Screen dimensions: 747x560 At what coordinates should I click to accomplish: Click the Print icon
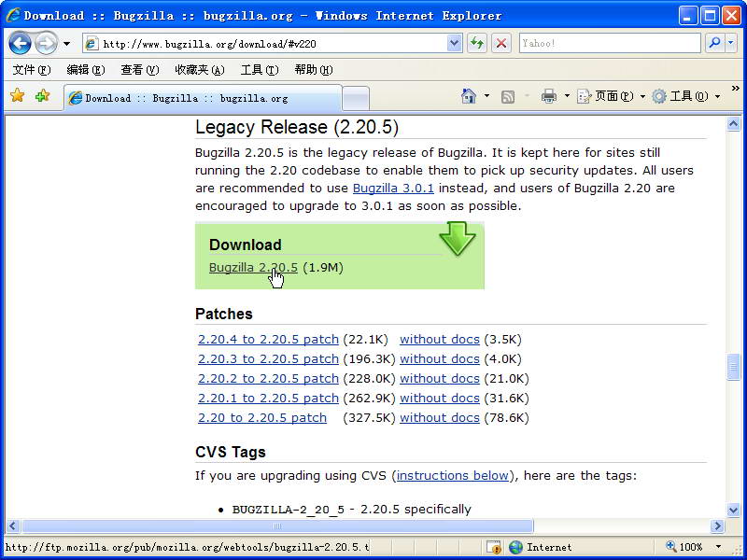[549, 96]
